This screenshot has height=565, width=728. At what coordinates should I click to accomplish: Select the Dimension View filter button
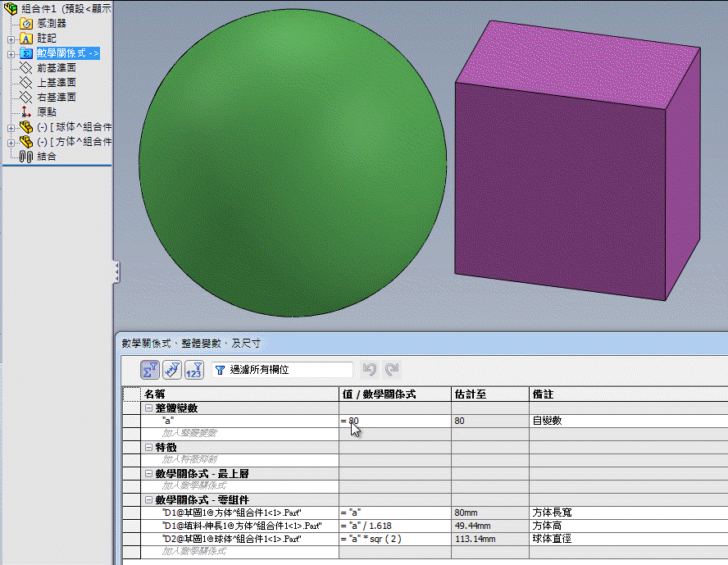click(172, 370)
